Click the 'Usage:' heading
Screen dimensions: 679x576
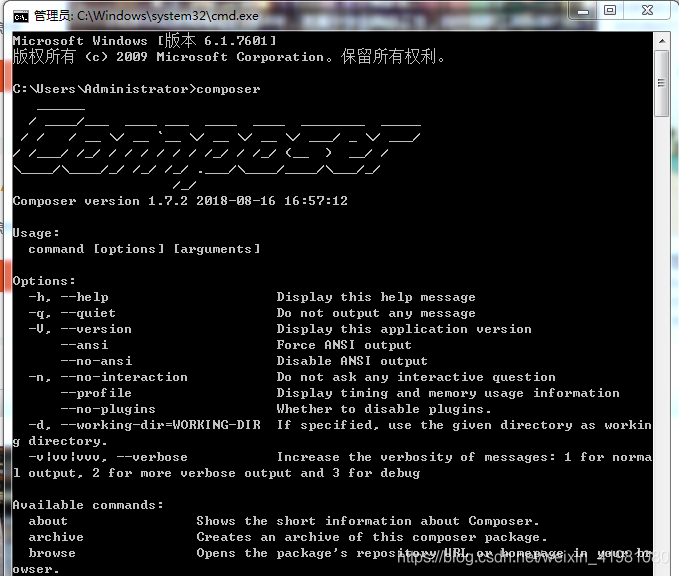(x=36, y=233)
